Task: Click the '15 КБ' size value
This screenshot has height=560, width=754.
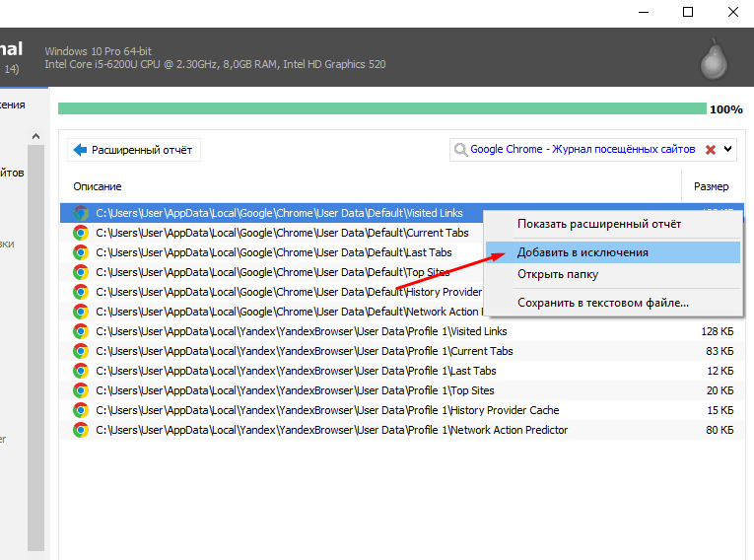Action: click(720, 410)
